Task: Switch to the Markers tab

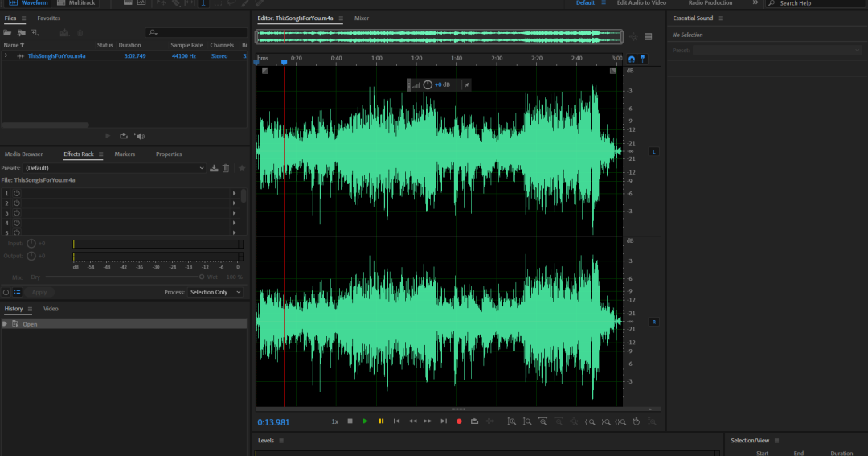Action: 125,154
